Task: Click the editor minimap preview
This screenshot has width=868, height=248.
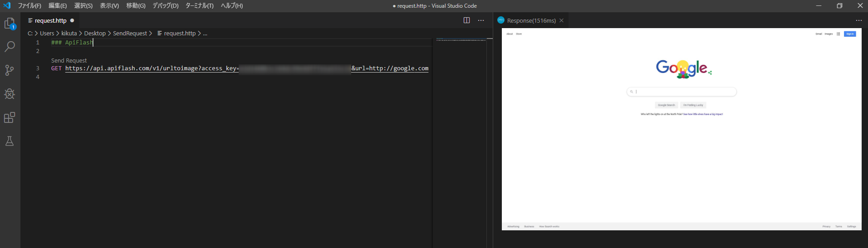Action: [461, 40]
